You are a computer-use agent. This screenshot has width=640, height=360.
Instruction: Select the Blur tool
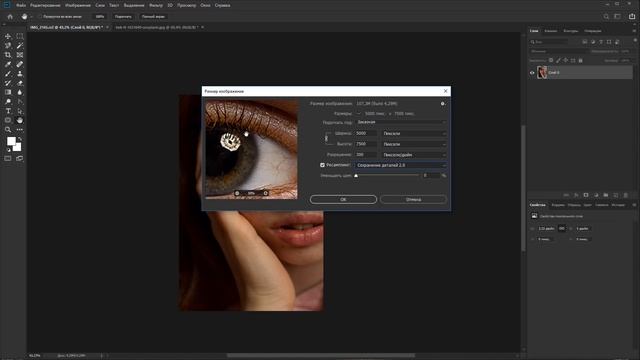click(x=20, y=92)
